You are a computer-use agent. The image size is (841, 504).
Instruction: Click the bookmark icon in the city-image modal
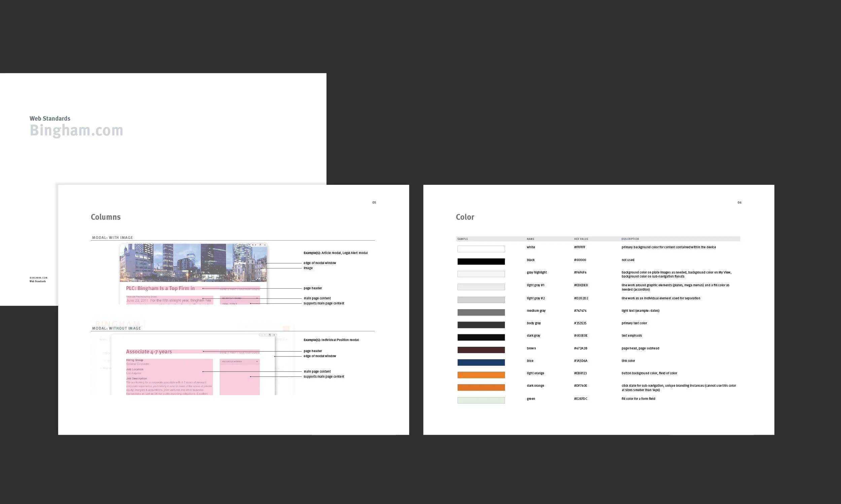(x=260, y=245)
